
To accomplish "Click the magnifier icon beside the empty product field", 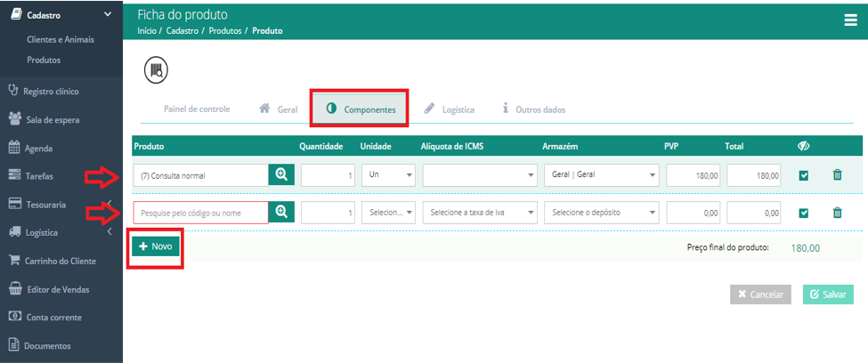I will click(x=282, y=212).
